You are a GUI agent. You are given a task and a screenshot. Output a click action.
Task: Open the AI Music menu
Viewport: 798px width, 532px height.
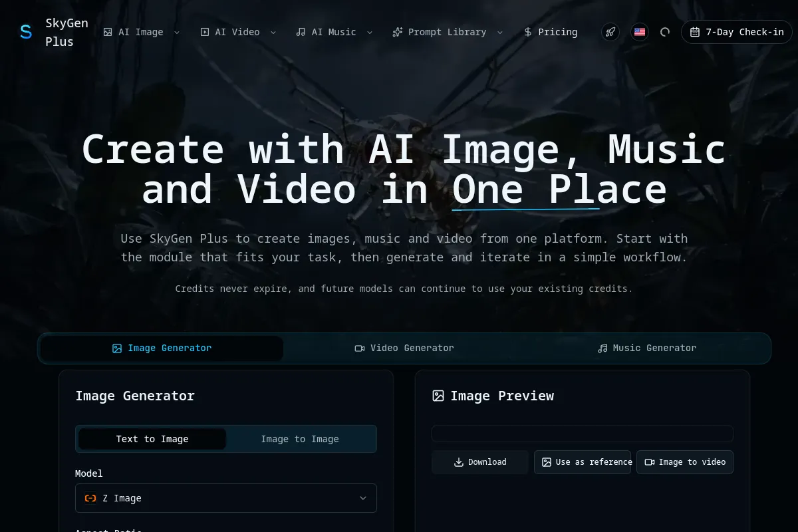click(334, 32)
